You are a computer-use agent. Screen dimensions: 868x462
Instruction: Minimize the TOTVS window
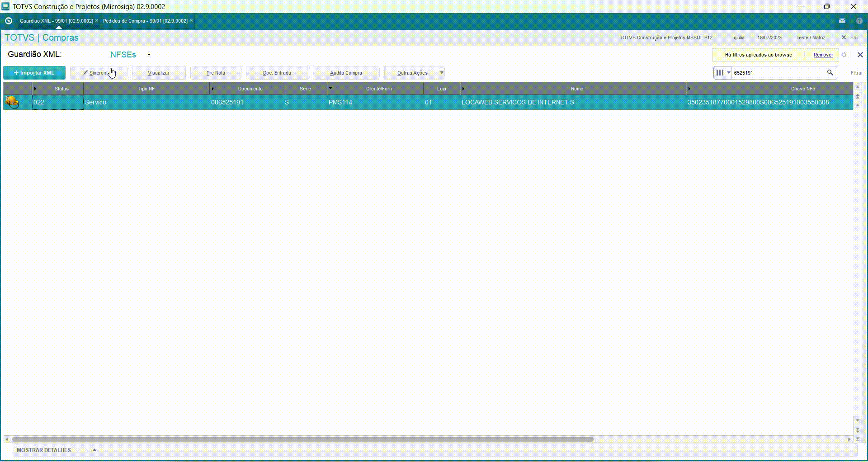point(801,6)
